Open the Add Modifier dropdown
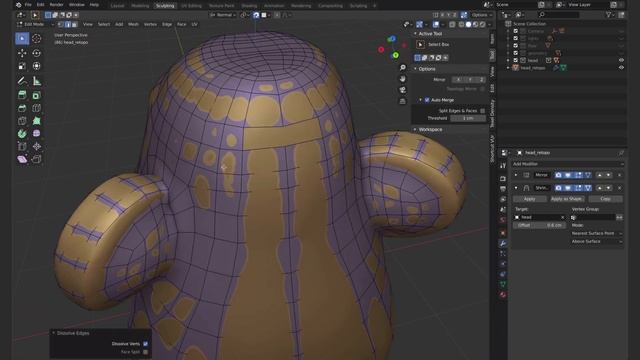Image resolution: width=640 pixels, height=360 pixels. [568, 164]
